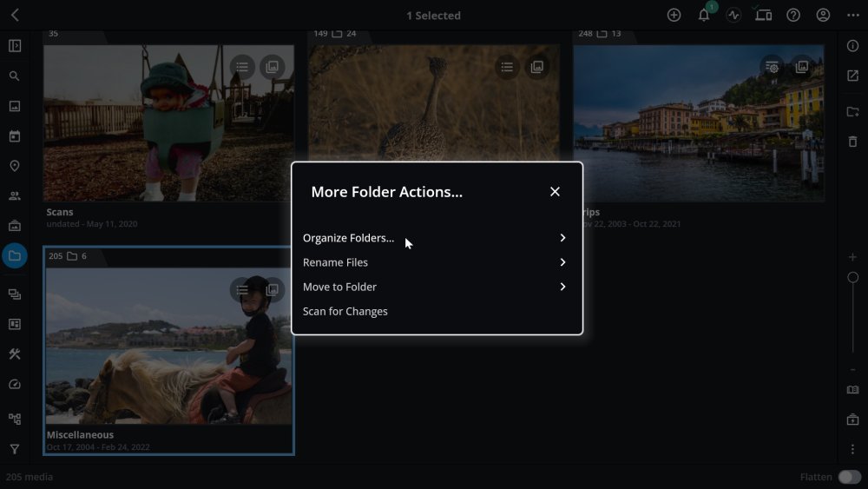Open top bar three-dot more menu

(x=853, y=15)
